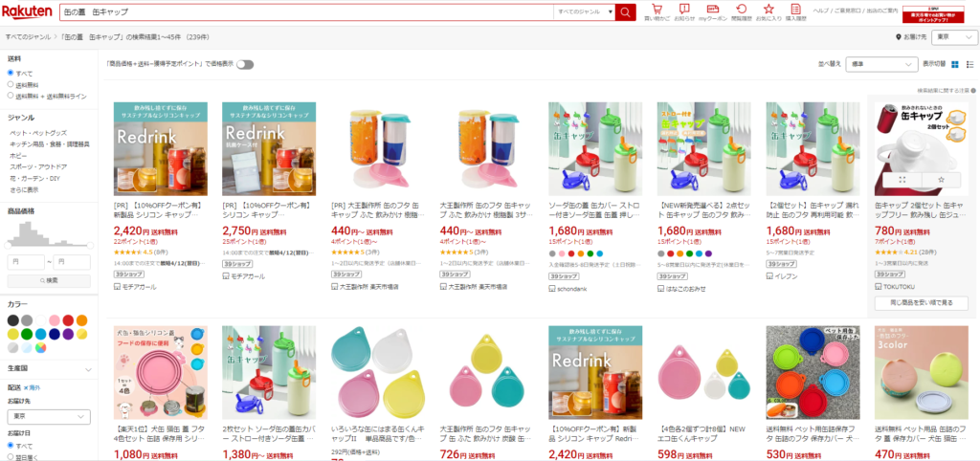
Task: Select the green color swatch filter
Action: coord(27,334)
